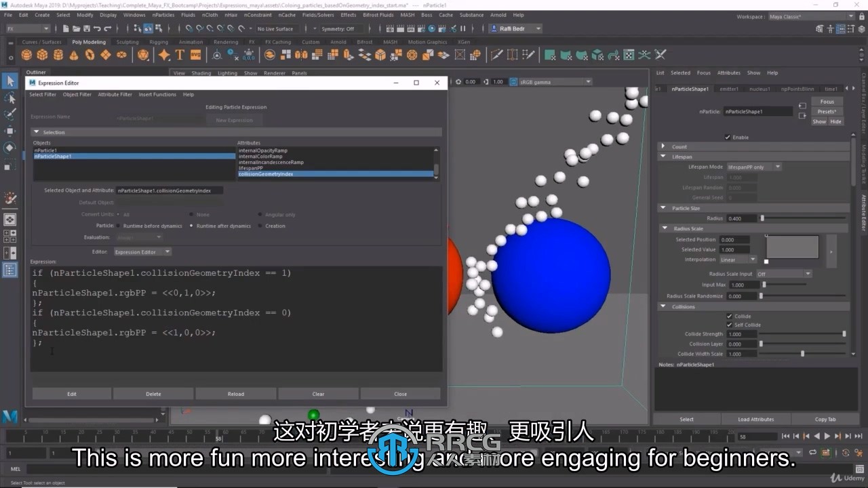Open the FX menu set dropdown
868x488 pixels.
pos(27,28)
